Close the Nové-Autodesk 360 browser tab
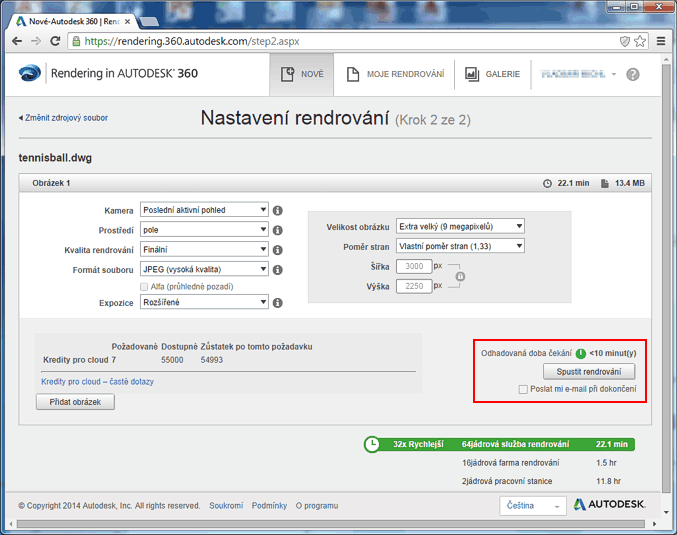Image resolution: width=677 pixels, height=535 pixels. (x=127, y=21)
